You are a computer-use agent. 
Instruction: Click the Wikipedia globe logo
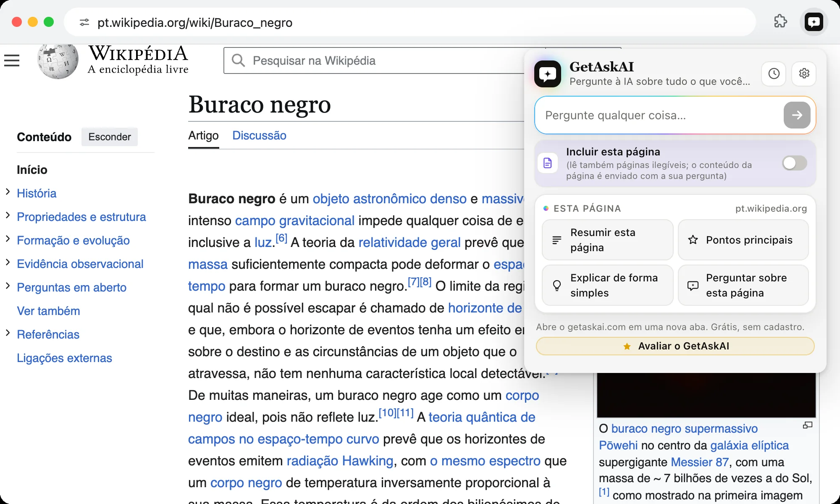[x=58, y=61]
